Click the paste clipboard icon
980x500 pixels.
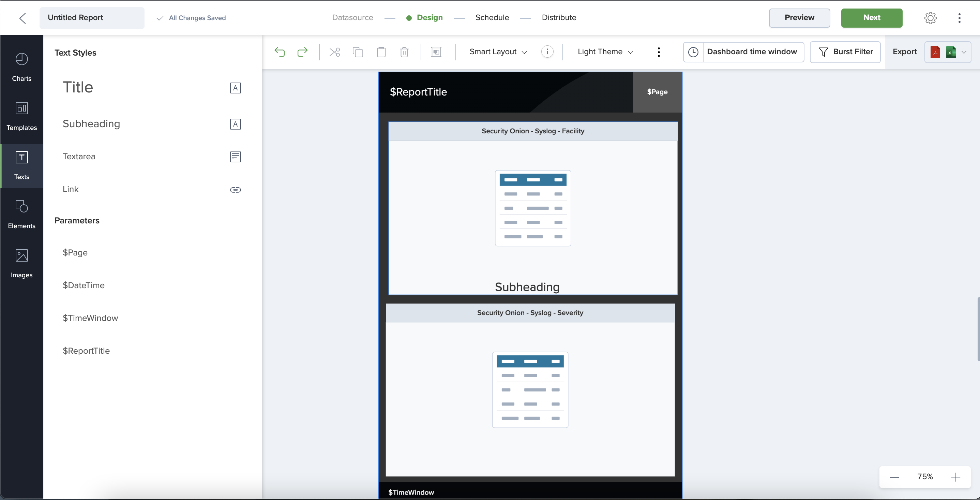(x=381, y=52)
